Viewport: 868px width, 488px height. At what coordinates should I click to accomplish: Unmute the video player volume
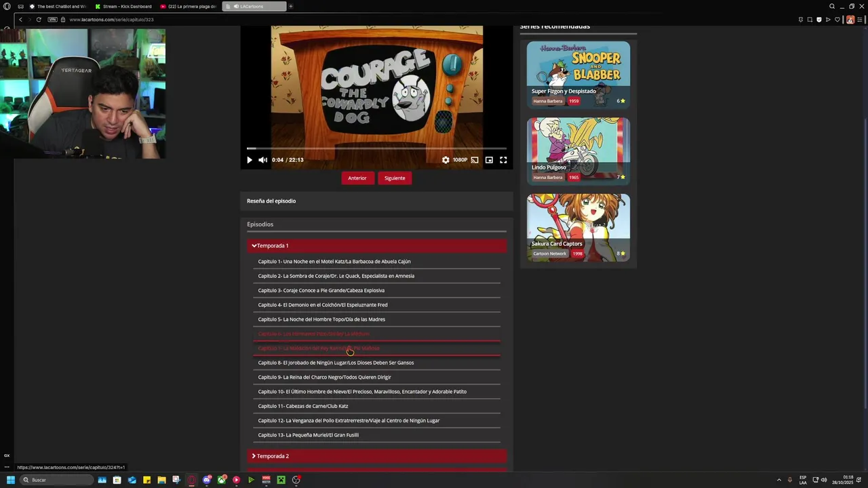pyautogui.click(x=262, y=160)
